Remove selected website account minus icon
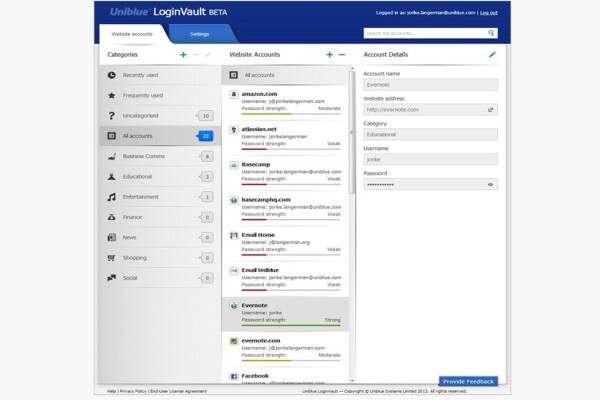600x400 pixels. point(342,55)
